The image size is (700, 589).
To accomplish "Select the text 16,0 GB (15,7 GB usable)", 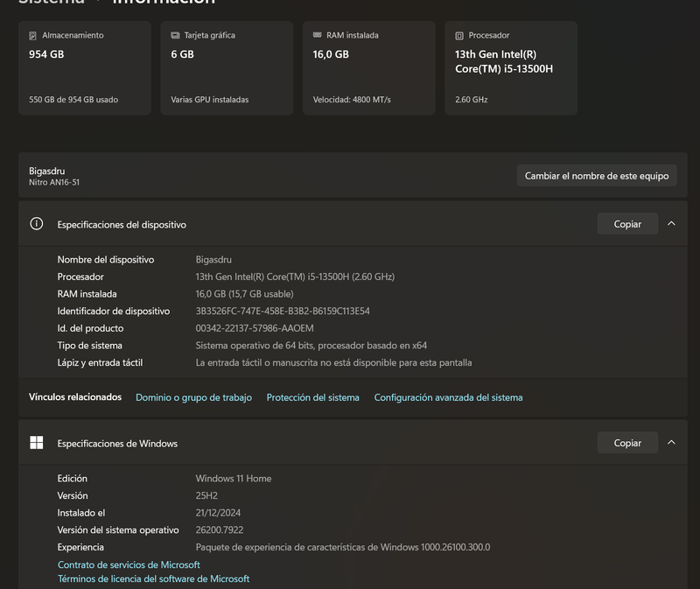I will 245,294.
